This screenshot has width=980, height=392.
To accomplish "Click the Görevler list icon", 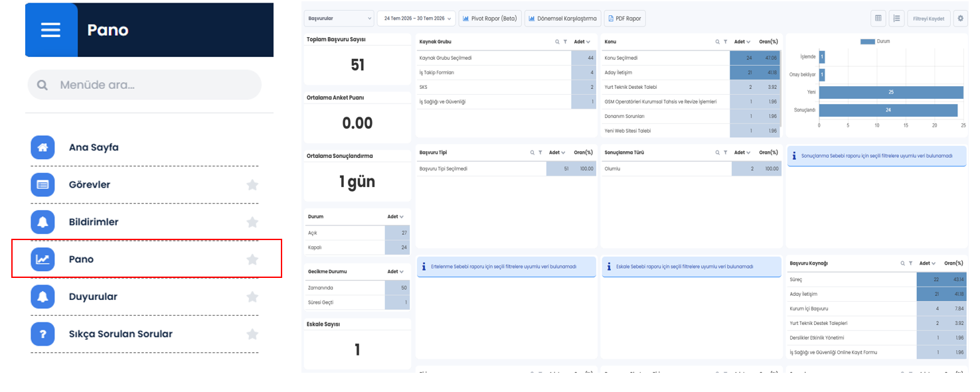I will pyautogui.click(x=42, y=184).
